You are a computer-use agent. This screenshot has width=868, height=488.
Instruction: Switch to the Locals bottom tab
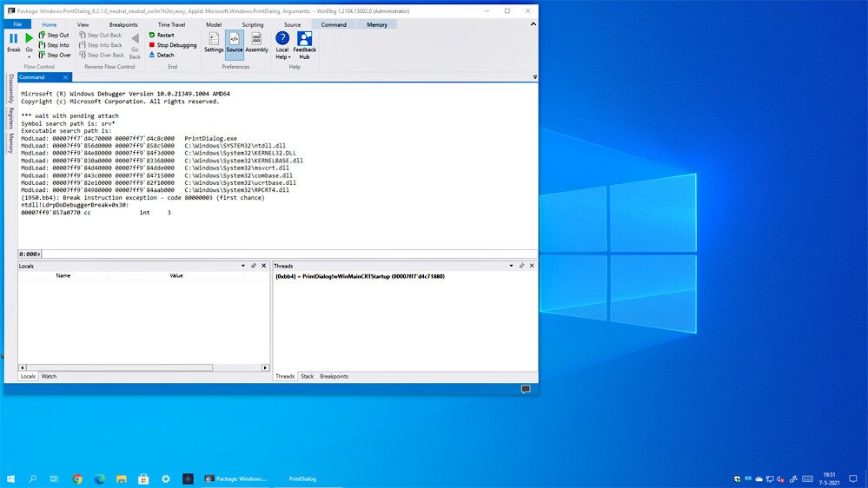point(28,376)
